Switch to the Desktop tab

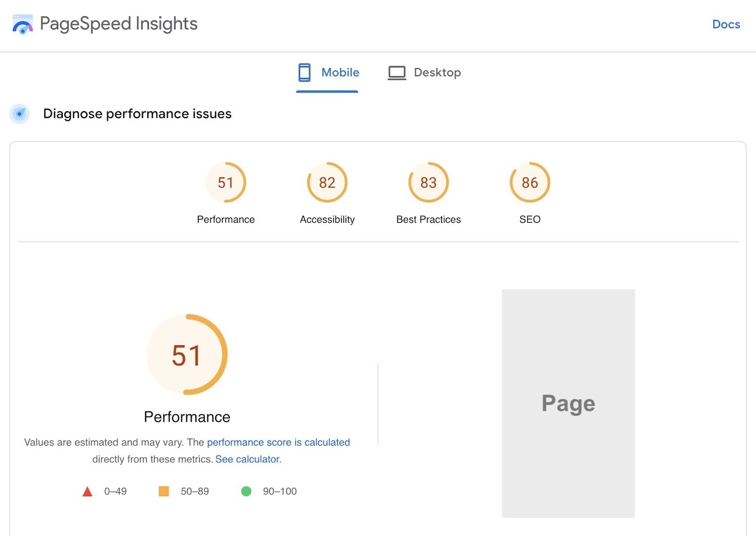(437, 72)
